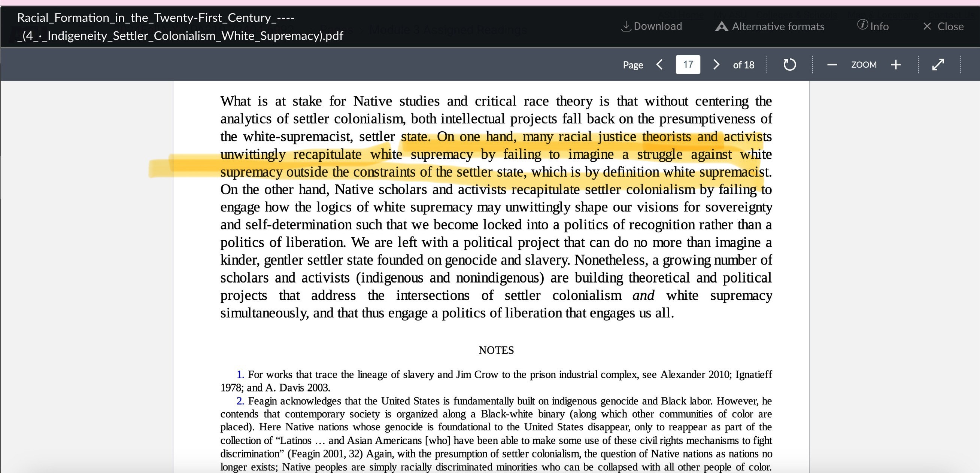Click the download arrow icon
Image resolution: width=980 pixels, height=473 pixels.
tap(626, 26)
